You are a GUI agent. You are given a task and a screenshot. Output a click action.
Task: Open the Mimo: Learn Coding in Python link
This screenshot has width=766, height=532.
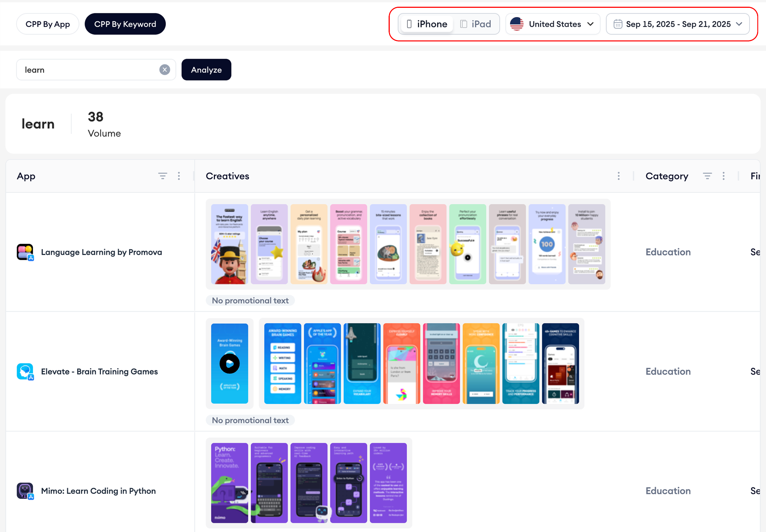click(98, 491)
